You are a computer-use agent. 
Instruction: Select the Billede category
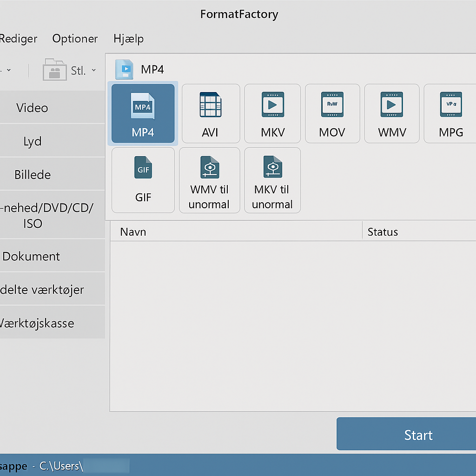[x=32, y=174]
